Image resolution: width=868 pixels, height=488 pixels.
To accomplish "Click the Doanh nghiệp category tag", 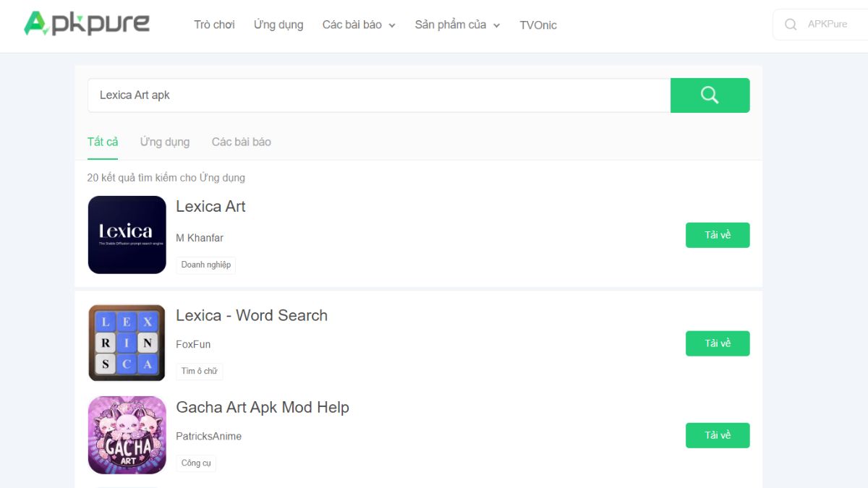I will (206, 265).
